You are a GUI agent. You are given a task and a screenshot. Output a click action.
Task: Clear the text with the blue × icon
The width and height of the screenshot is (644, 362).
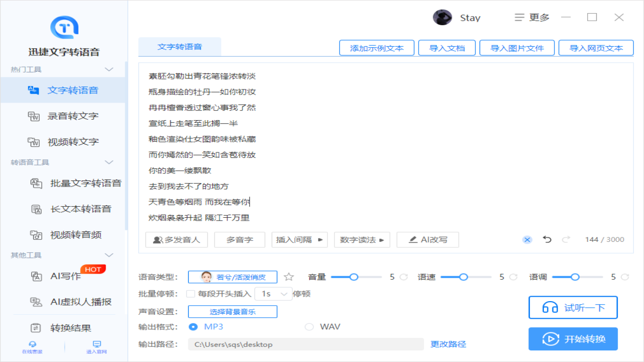pos(527,240)
